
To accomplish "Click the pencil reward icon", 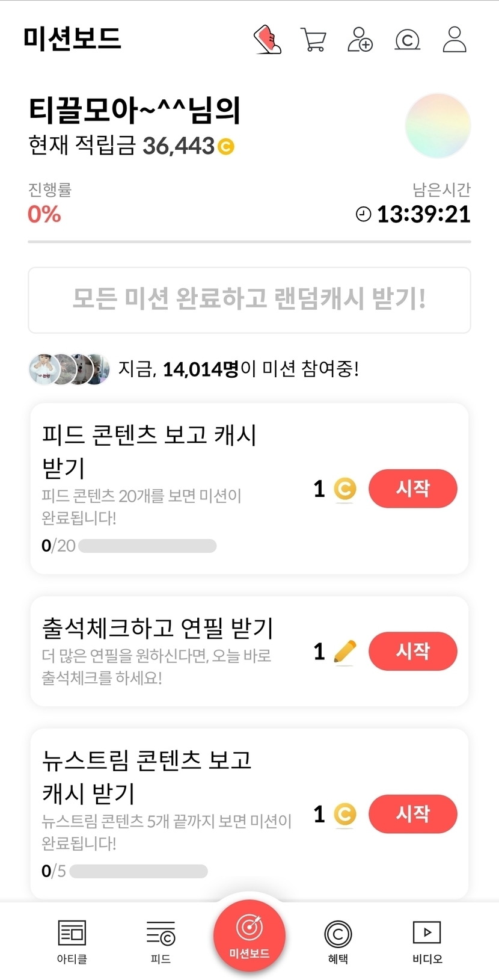I will 344,652.
